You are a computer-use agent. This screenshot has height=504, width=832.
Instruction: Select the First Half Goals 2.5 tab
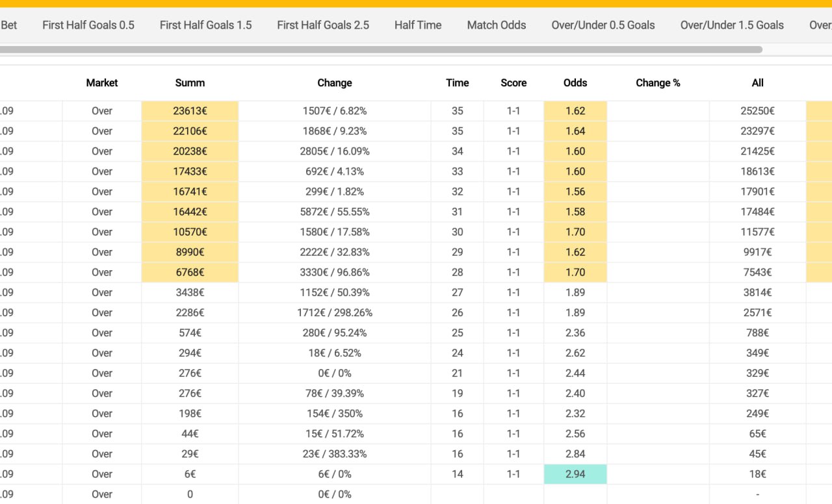pyautogui.click(x=323, y=25)
